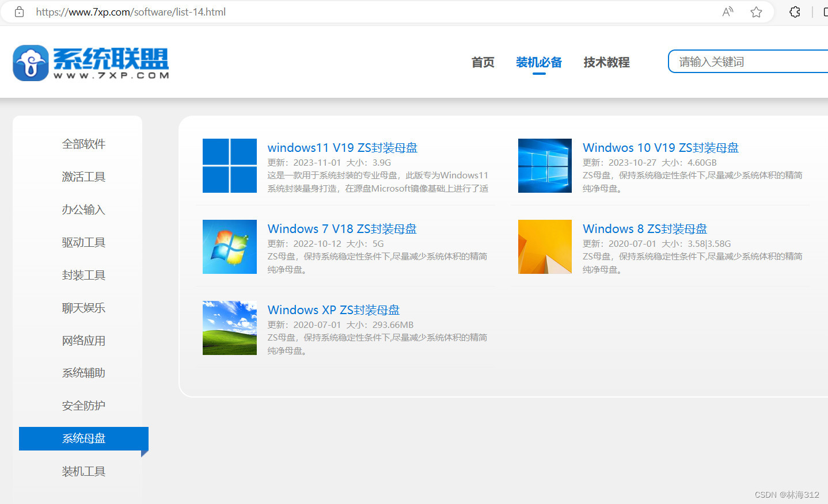
Task: Open the Windows 8 thumbnail image
Action: (545, 247)
